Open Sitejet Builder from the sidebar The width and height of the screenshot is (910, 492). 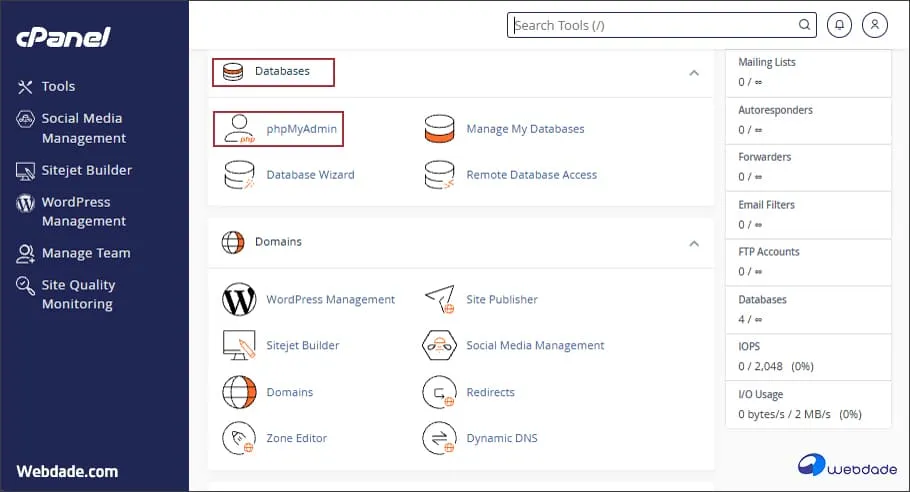click(86, 170)
